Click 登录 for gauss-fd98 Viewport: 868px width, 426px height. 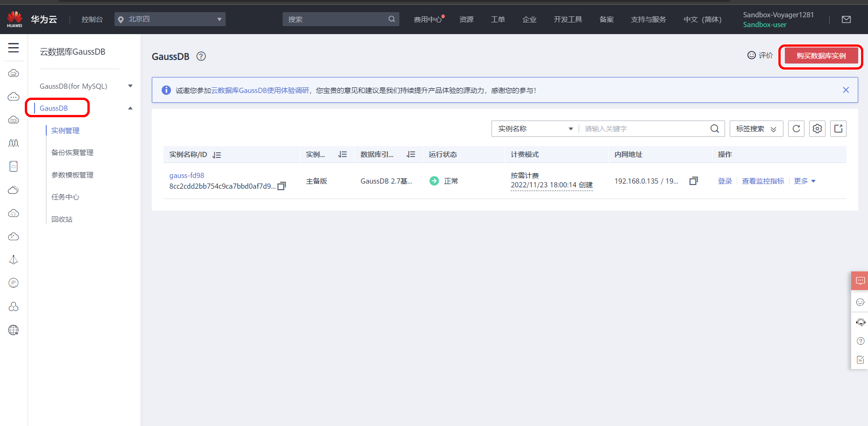pos(725,181)
